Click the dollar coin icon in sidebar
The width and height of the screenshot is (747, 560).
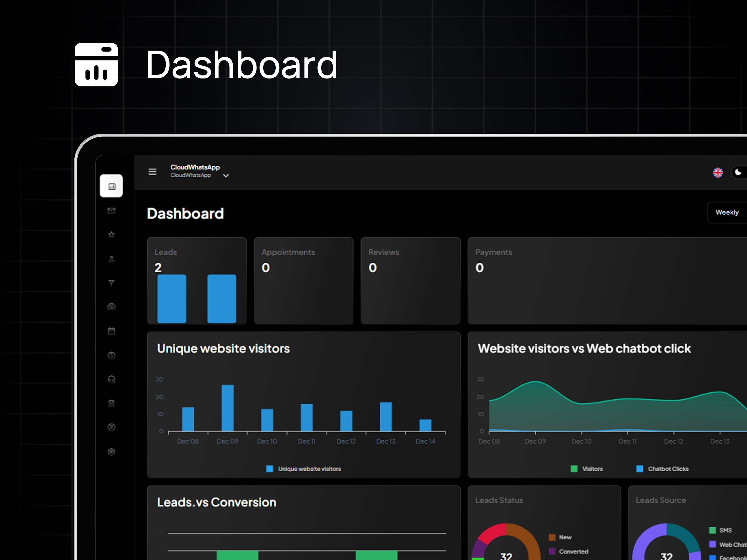(x=112, y=355)
